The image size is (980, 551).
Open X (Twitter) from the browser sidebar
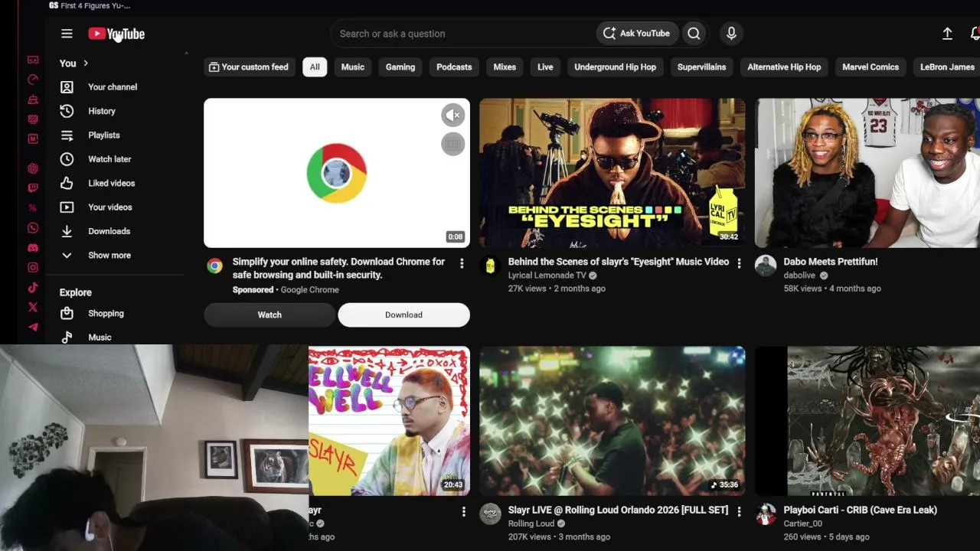(33, 308)
